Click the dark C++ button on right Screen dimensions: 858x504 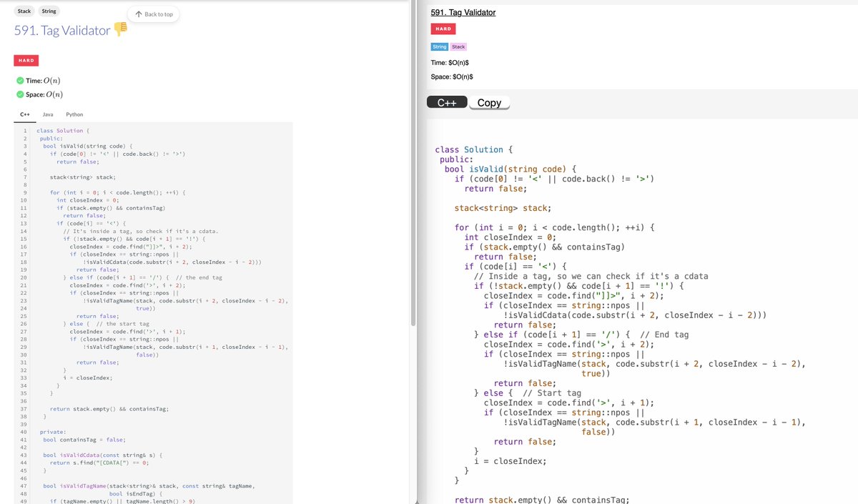[x=447, y=102]
